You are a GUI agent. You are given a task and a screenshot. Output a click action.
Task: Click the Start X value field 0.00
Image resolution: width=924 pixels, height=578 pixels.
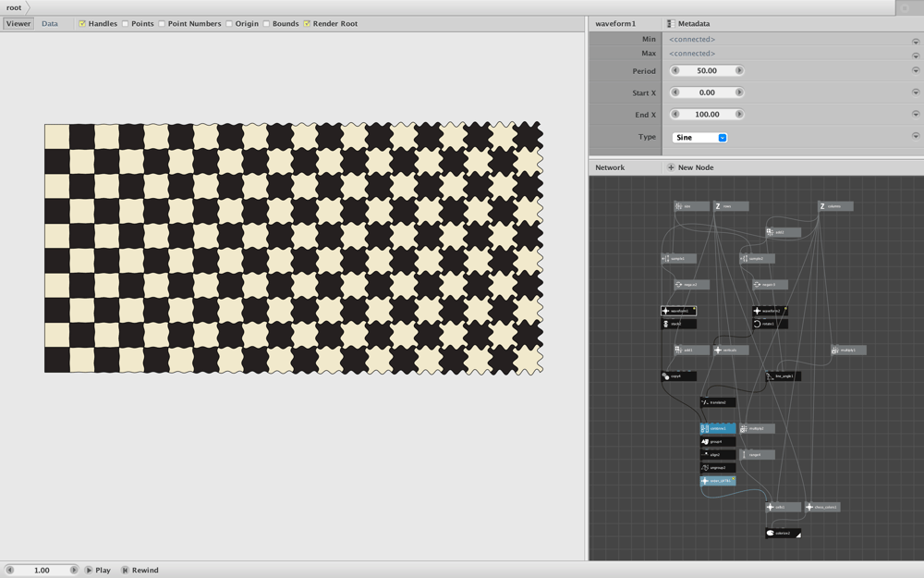click(x=707, y=92)
